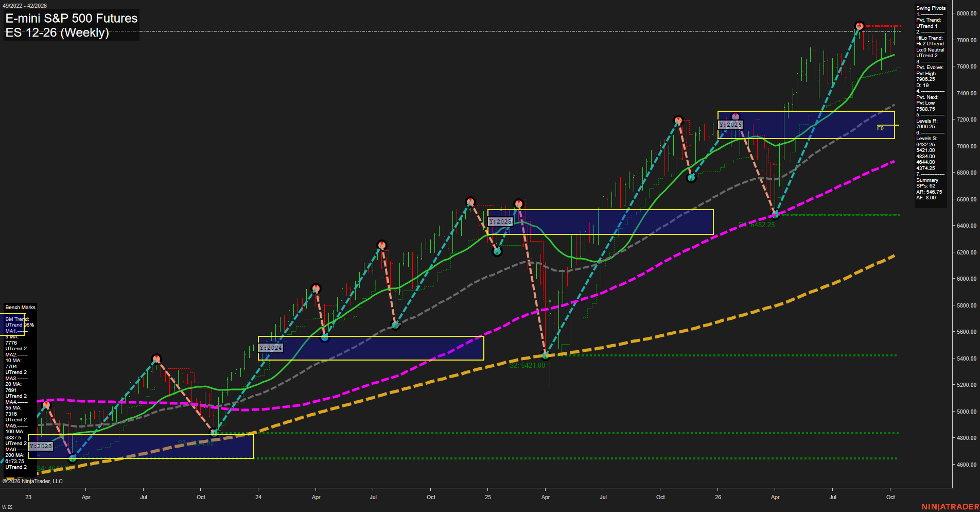Click the 24 year label on the time axis
Image resolution: width=980 pixels, height=512 pixels.
[x=258, y=497]
